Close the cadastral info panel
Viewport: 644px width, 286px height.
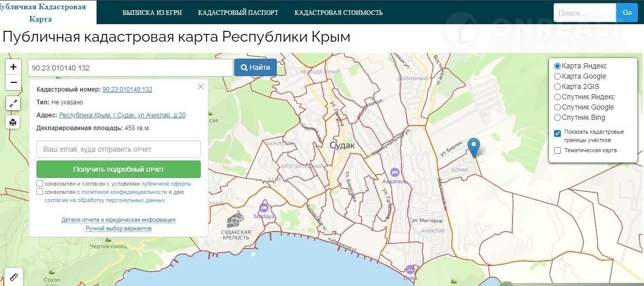click(201, 86)
